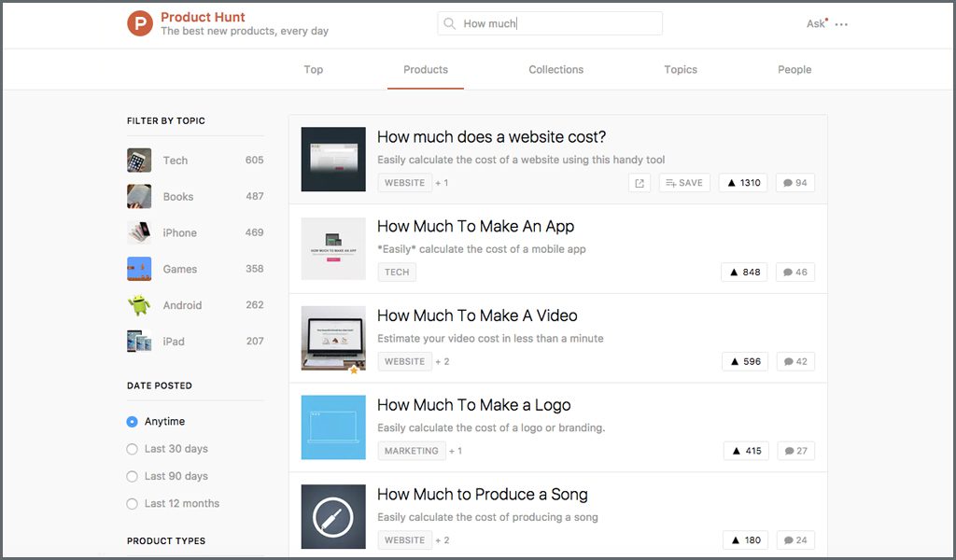Select Last 30 days radio option

click(133, 449)
